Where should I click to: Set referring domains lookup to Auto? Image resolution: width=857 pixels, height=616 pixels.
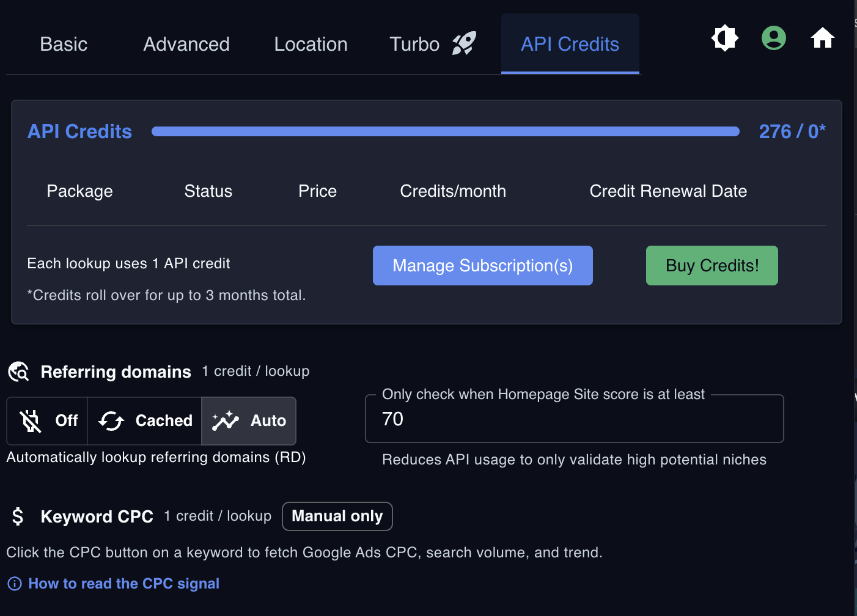249,421
